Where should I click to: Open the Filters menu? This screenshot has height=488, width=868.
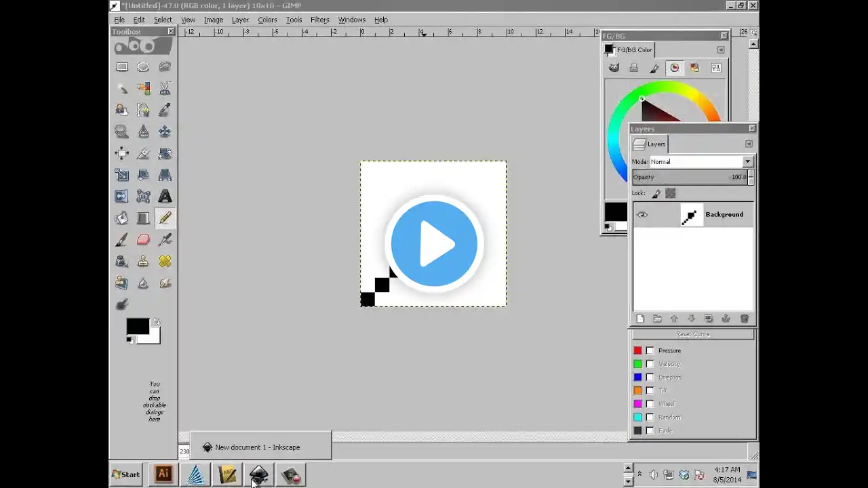(x=319, y=20)
